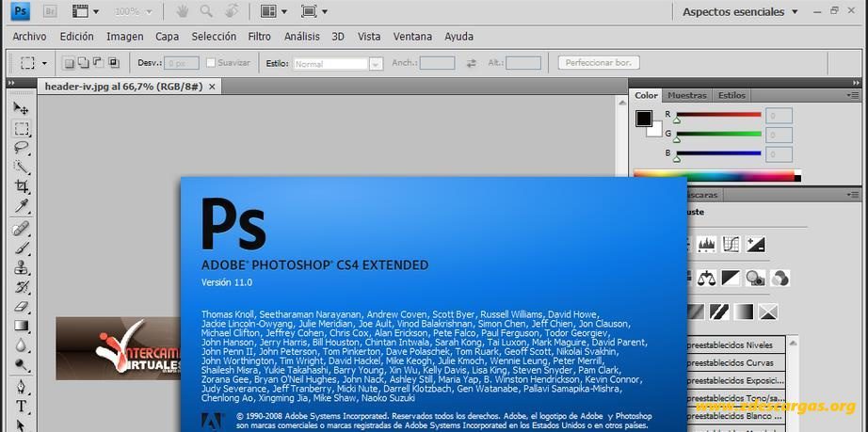Add a Threshold adjustment icon

(719, 312)
